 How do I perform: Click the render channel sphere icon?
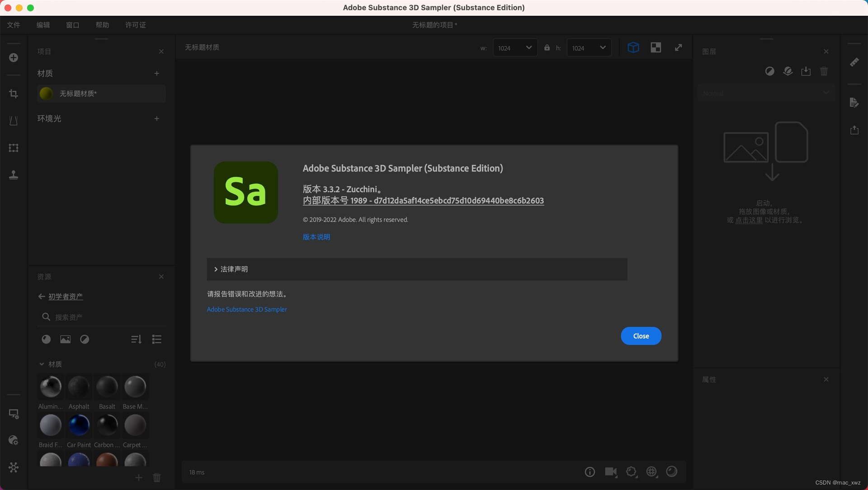tap(672, 472)
